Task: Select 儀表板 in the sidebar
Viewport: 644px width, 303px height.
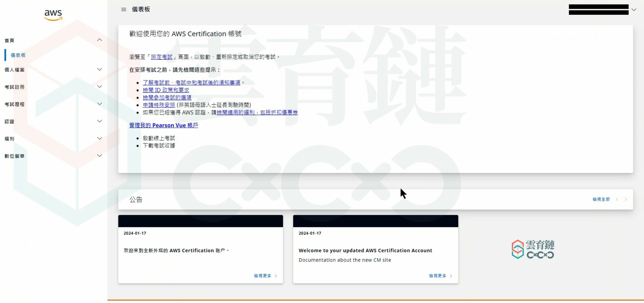Action: 18,55
